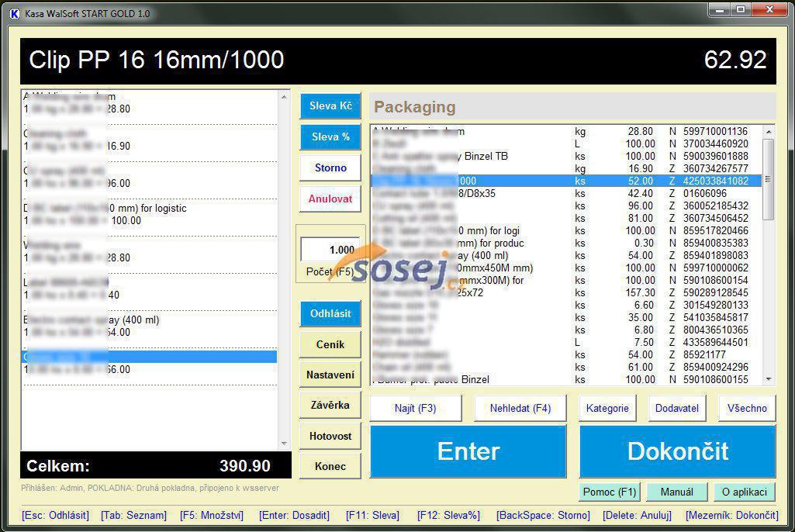Open the Ceník price list
The image size is (795, 532).
[x=330, y=344]
